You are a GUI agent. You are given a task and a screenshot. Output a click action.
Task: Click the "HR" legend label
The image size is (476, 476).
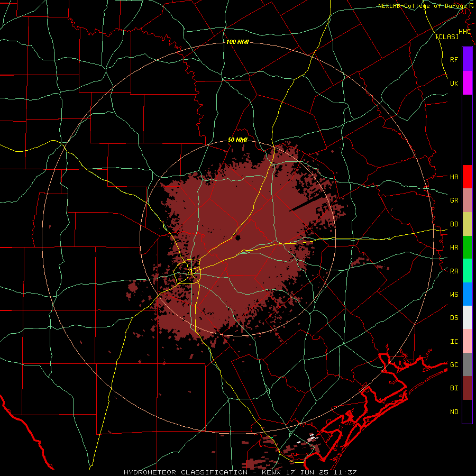coord(454,248)
